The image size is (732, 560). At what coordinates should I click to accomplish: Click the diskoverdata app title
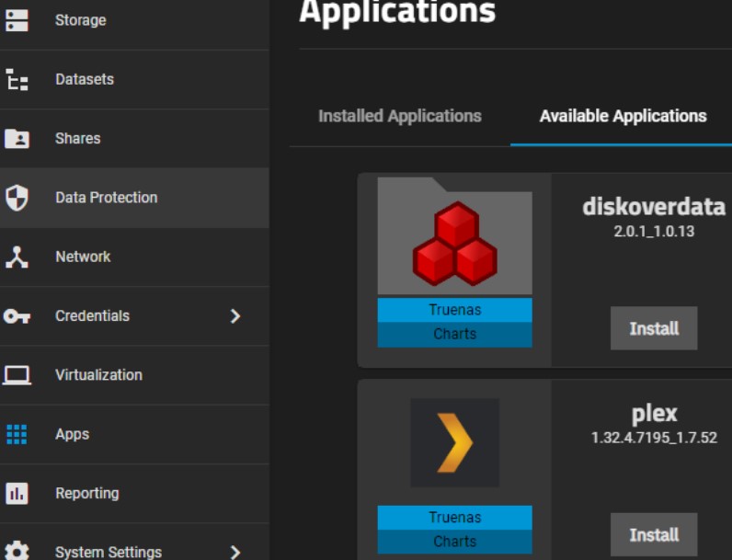[x=654, y=206]
